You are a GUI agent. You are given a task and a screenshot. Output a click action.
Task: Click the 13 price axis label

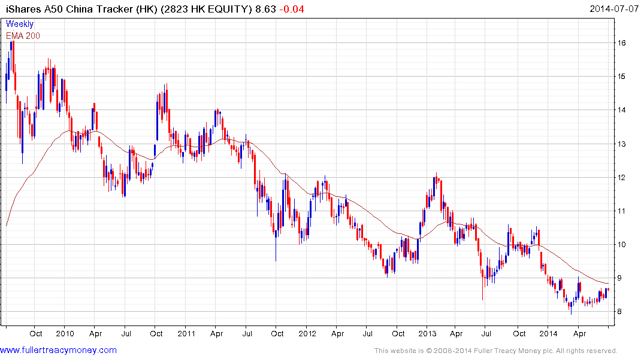621,144
